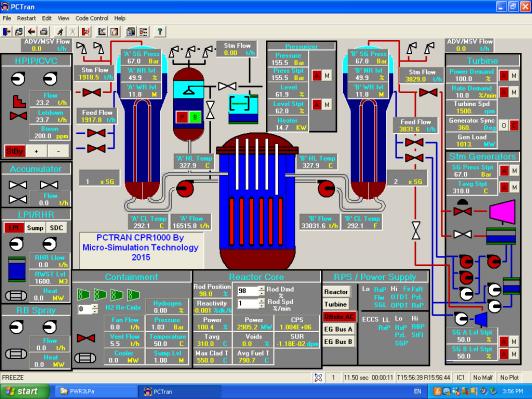The width and height of the screenshot is (532, 399).
Task: Increase Rod Demand spinner up arrow
Action: (x=261, y=289)
